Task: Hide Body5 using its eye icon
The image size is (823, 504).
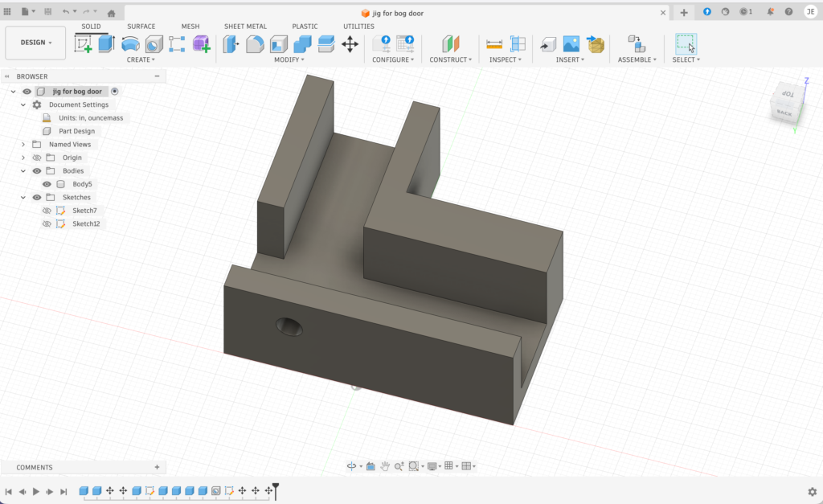Action: pyautogui.click(x=47, y=184)
